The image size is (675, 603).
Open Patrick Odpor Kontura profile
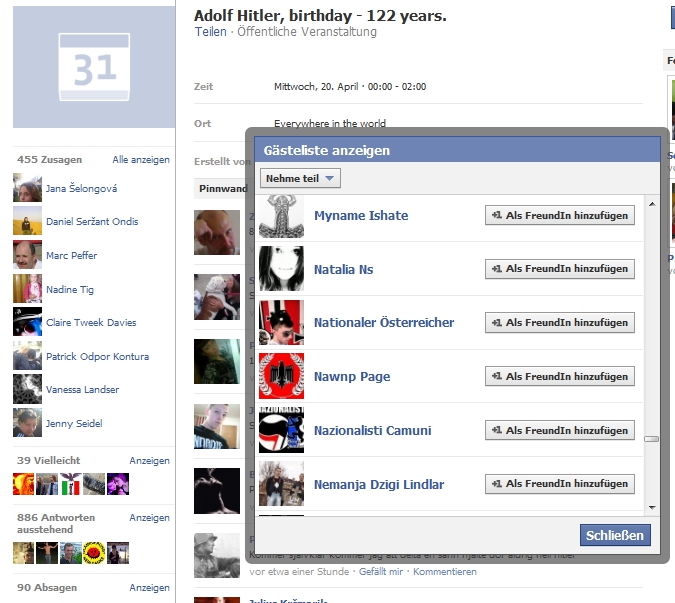[x=97, y=356]
